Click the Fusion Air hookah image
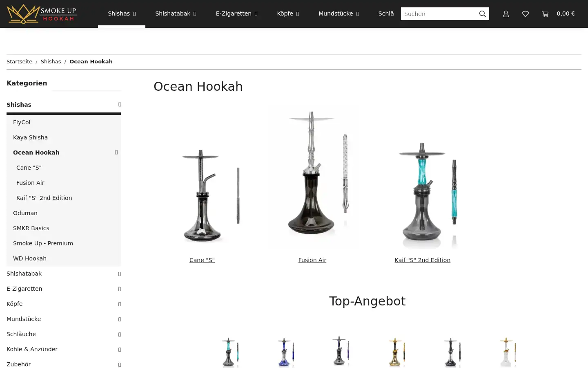The height and width of the screenshot is (368, 588). 312,178
